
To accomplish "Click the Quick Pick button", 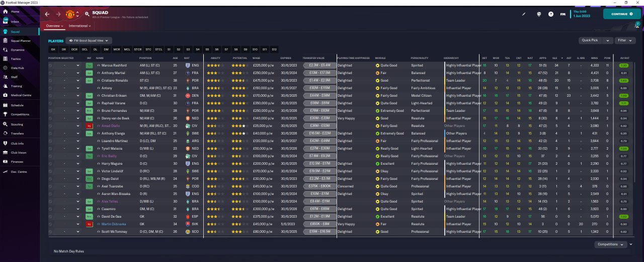I will click(x=590, y=40).
